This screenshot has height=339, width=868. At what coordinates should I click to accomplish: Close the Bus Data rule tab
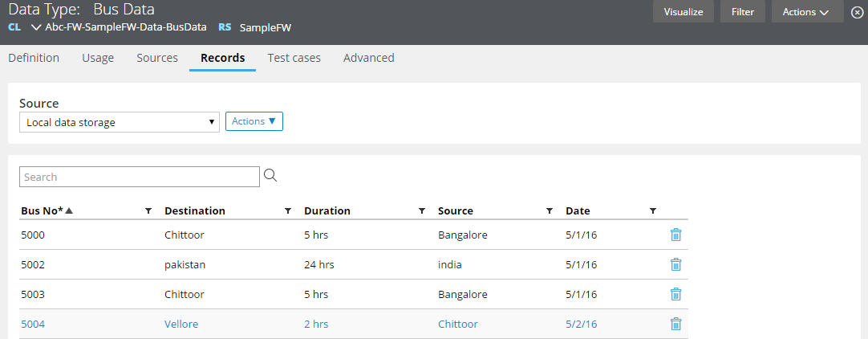tap(857, 12)
